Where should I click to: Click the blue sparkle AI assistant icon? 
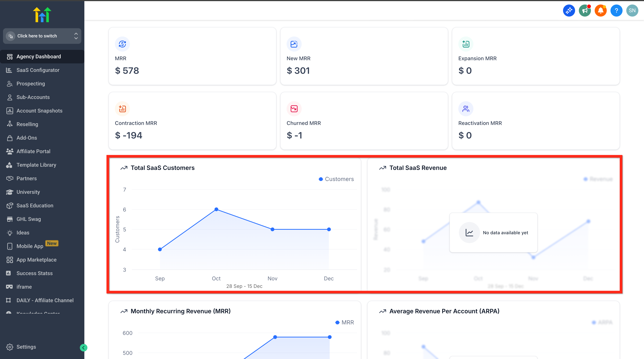(x=569, y=11)
